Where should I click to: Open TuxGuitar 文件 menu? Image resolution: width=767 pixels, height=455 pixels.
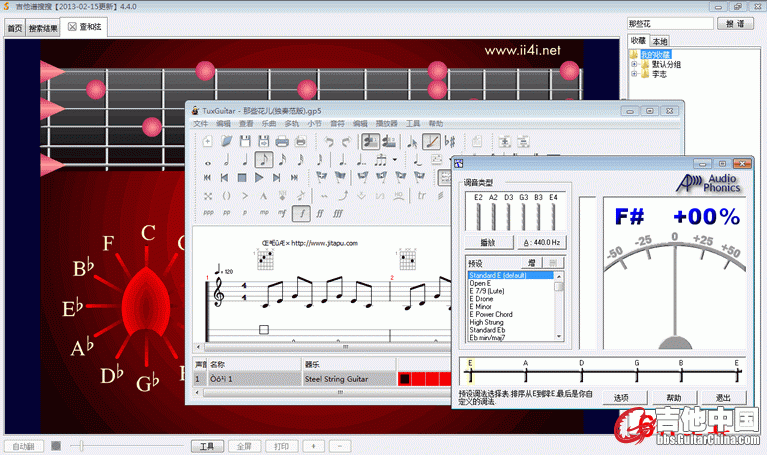pyautogui.click(x=200, y=124)
